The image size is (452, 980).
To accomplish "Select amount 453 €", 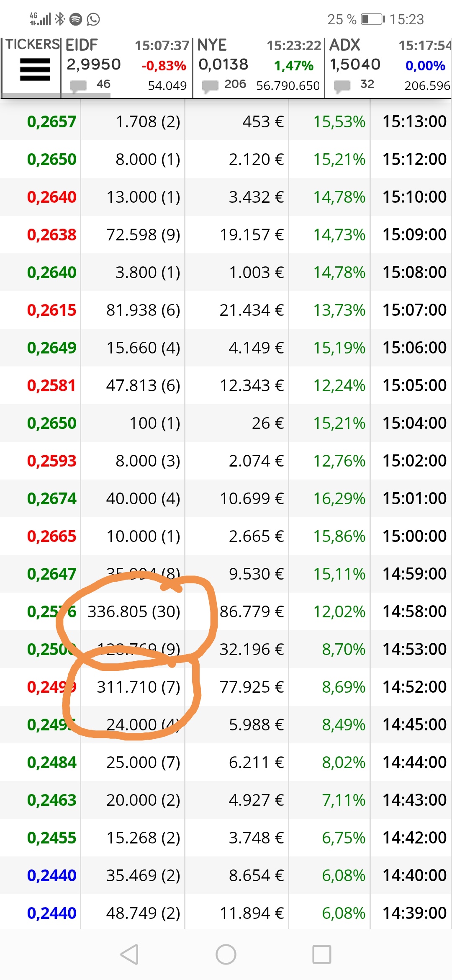I will [x=263, y=121].
